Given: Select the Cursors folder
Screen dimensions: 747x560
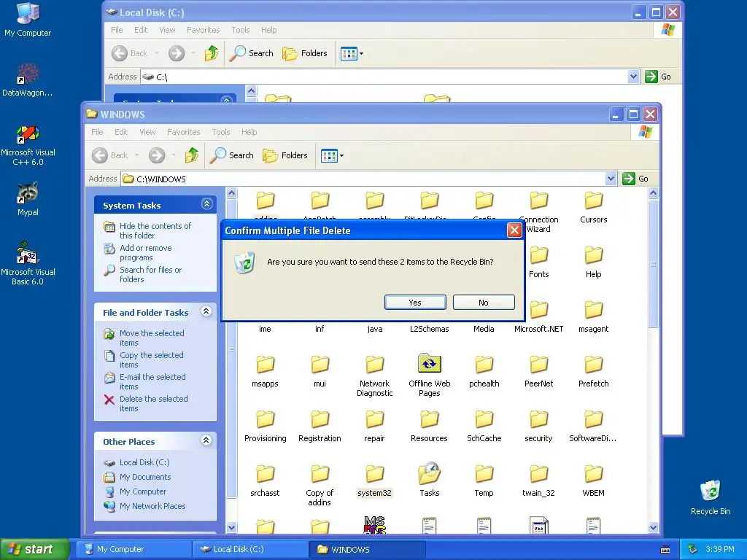Looking at the screenshot, I should [593, 207].
